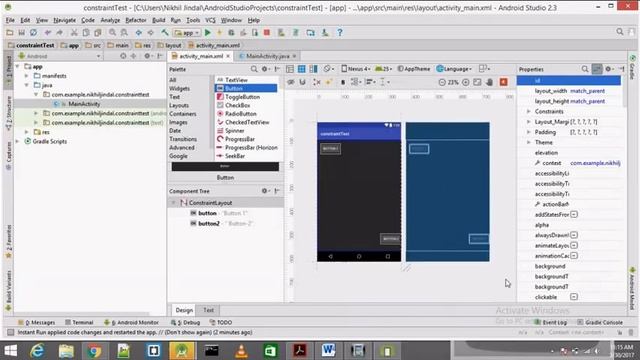640x360 pixels.
Task: Open the Gradle Console
Action: tap(600, 322)
